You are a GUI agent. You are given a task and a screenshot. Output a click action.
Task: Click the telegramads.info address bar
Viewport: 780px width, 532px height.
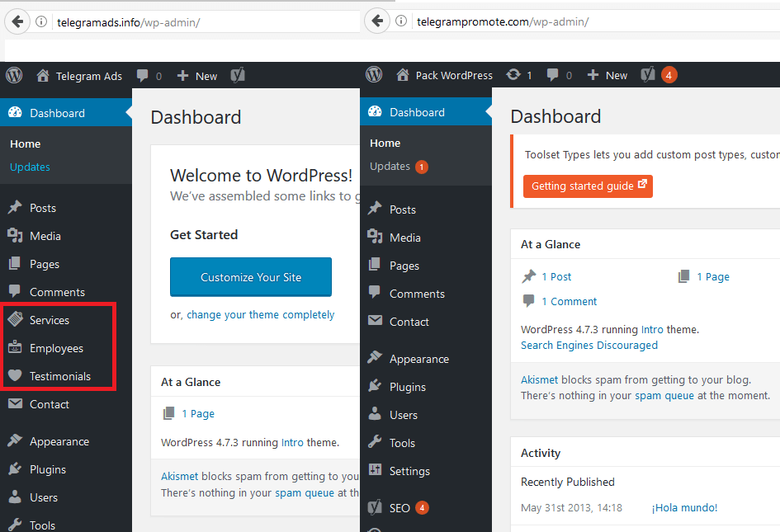(206, 22)
